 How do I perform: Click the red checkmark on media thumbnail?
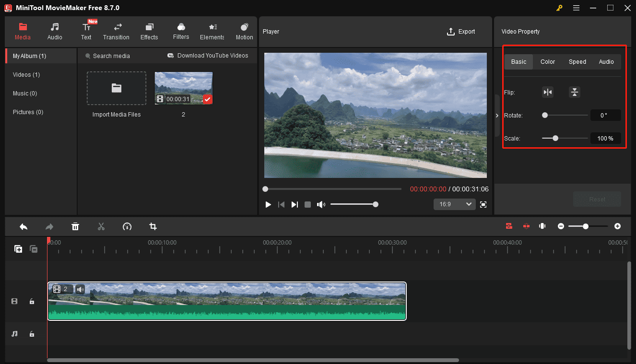click(207, 99)
